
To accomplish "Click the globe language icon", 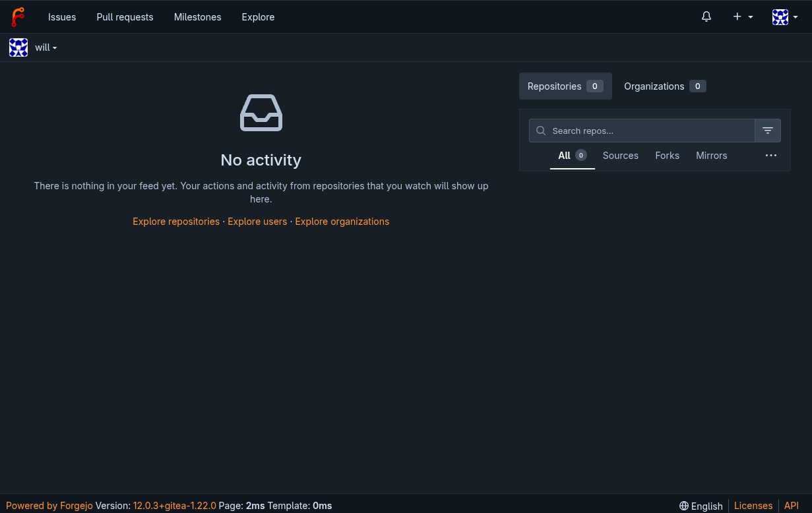I will point(684,506).
